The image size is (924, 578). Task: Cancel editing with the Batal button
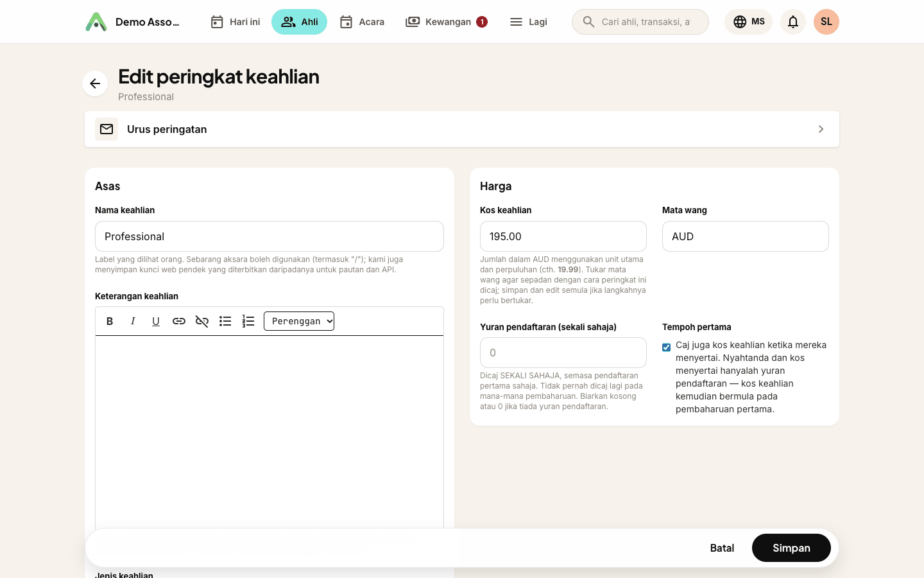pyautogui.click(x=722, y=548)
